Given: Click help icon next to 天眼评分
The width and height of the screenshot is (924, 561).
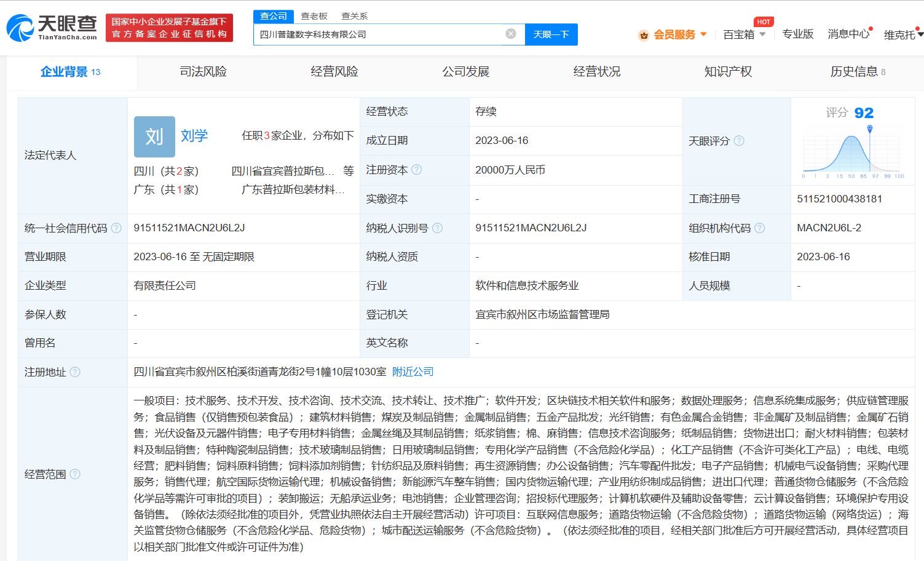Looking at the screenshot, I should coord(739,141).
